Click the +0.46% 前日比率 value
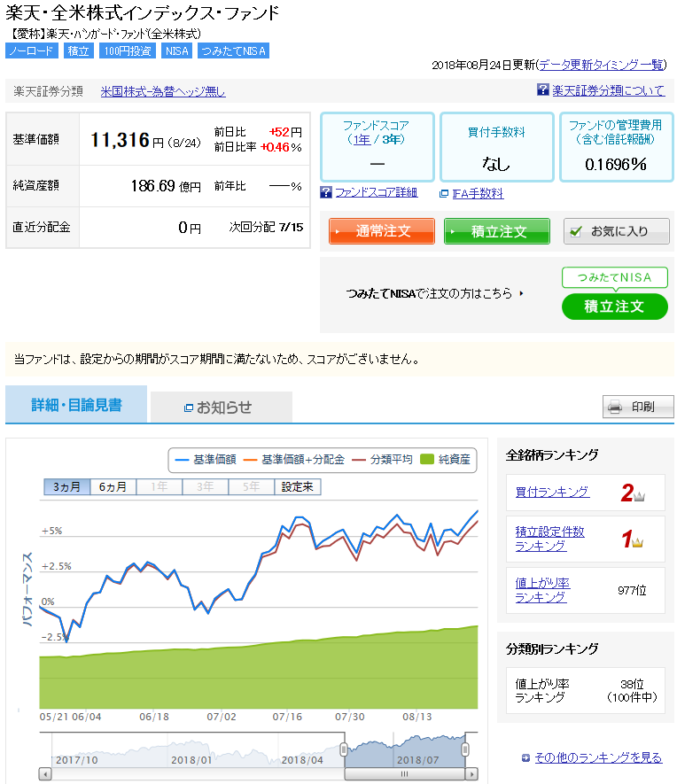 (281, 148)
